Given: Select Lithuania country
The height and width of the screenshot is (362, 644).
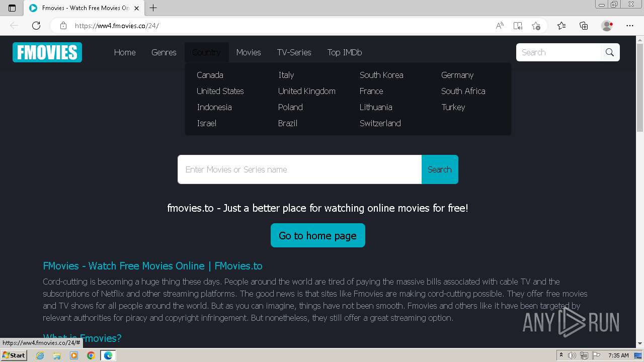Looking at the screenshot, I should [x=376, y=107].
